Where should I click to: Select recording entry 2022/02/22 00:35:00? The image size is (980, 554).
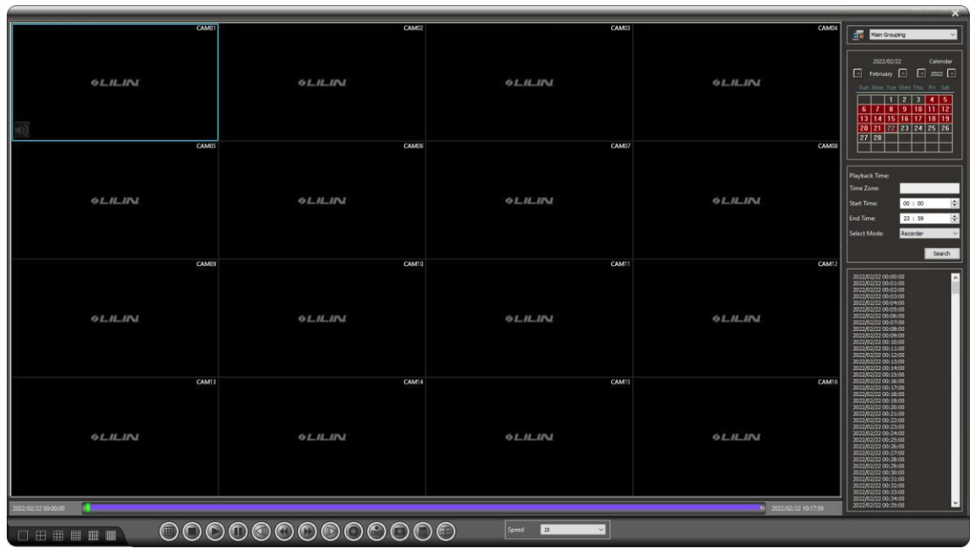(879, 505)
